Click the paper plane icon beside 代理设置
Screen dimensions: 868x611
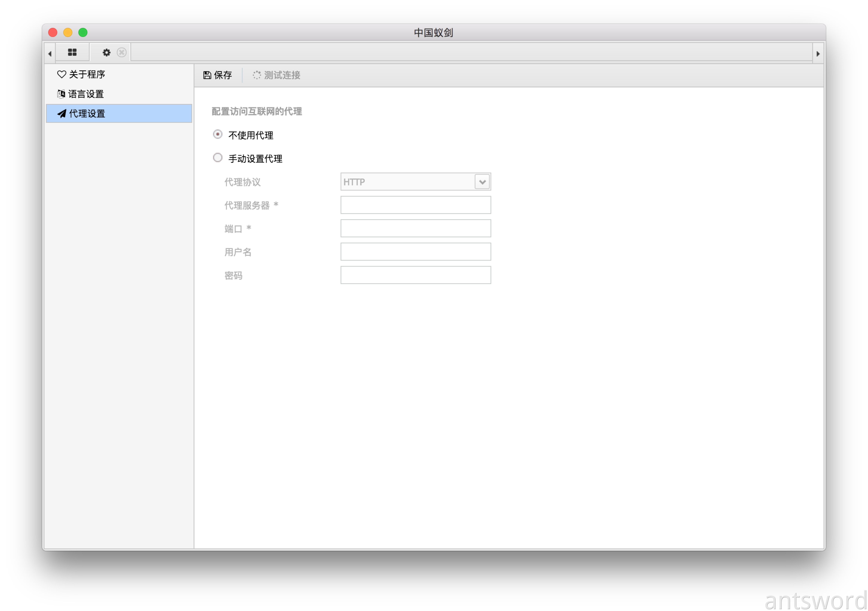[x=62, y=113]
